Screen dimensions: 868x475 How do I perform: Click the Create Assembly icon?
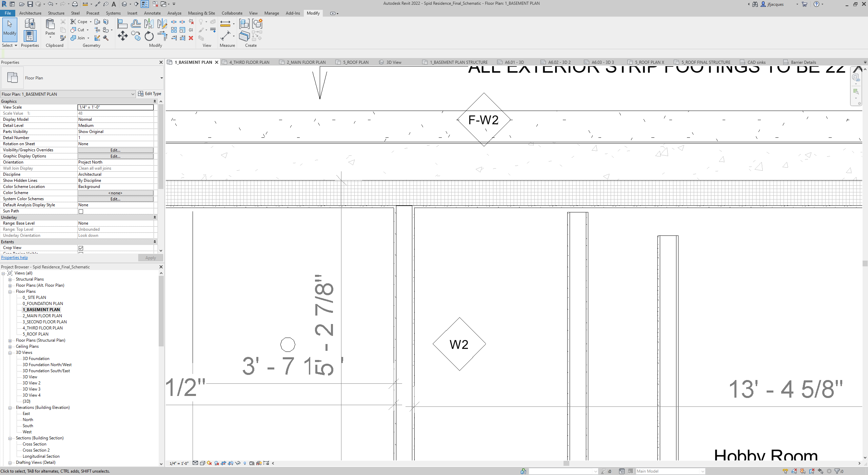244,23
